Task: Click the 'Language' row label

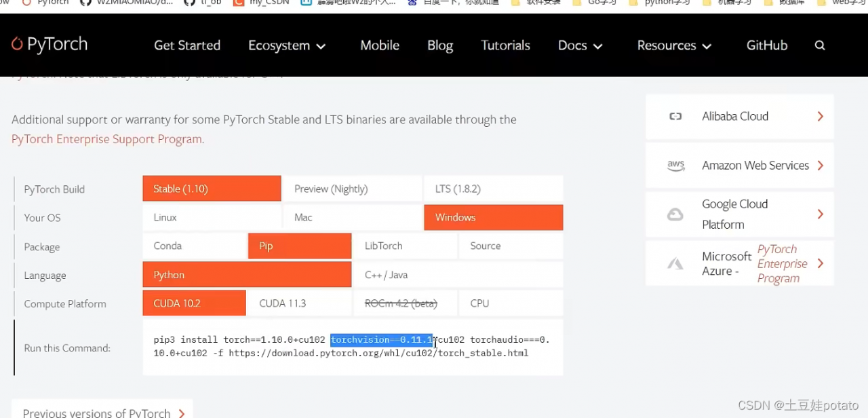Action: point(45,275)
